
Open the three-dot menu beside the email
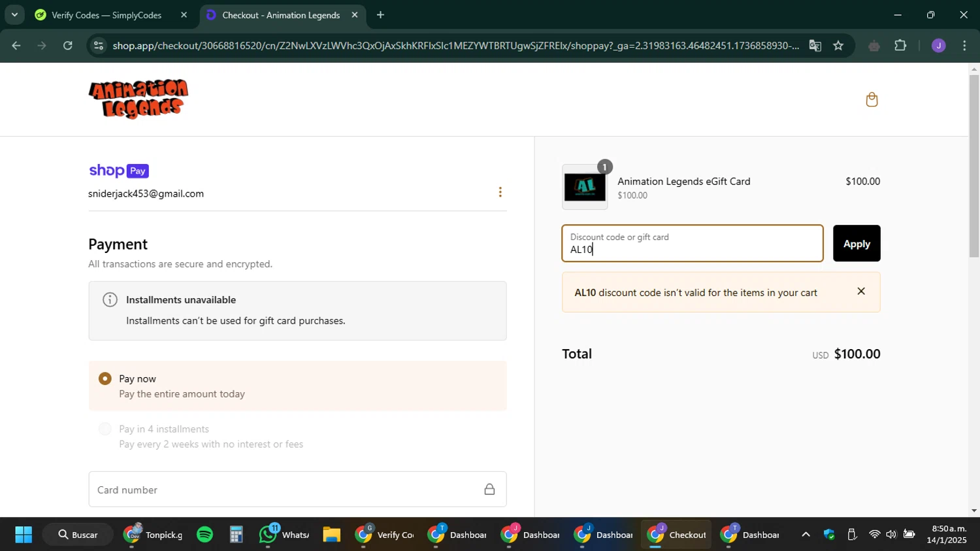point(500,192)
